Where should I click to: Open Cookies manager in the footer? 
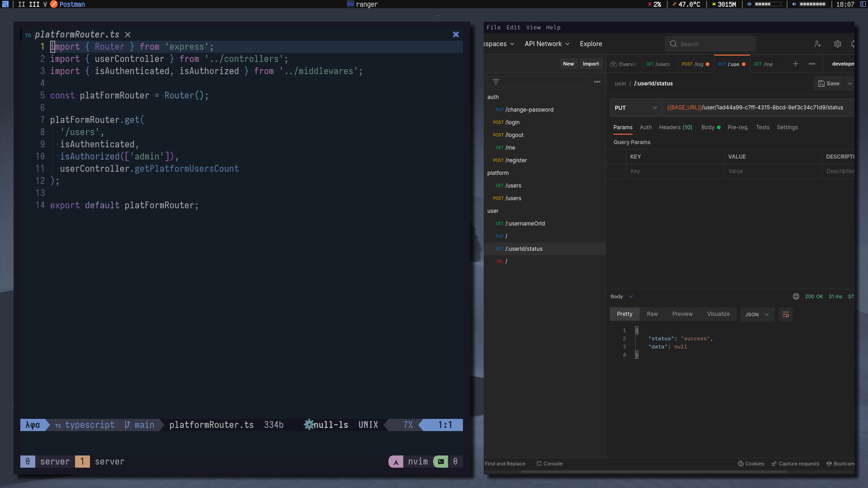click(751, 464)
